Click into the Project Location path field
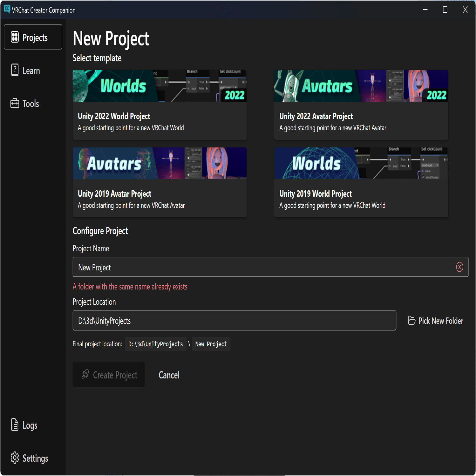Screen dimensions: 476x476 (x=235, y=320)
